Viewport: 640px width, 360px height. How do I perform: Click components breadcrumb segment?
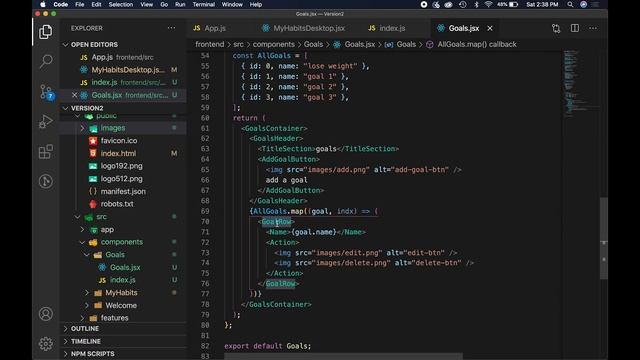pyautogui.click(x=273, y=44)
